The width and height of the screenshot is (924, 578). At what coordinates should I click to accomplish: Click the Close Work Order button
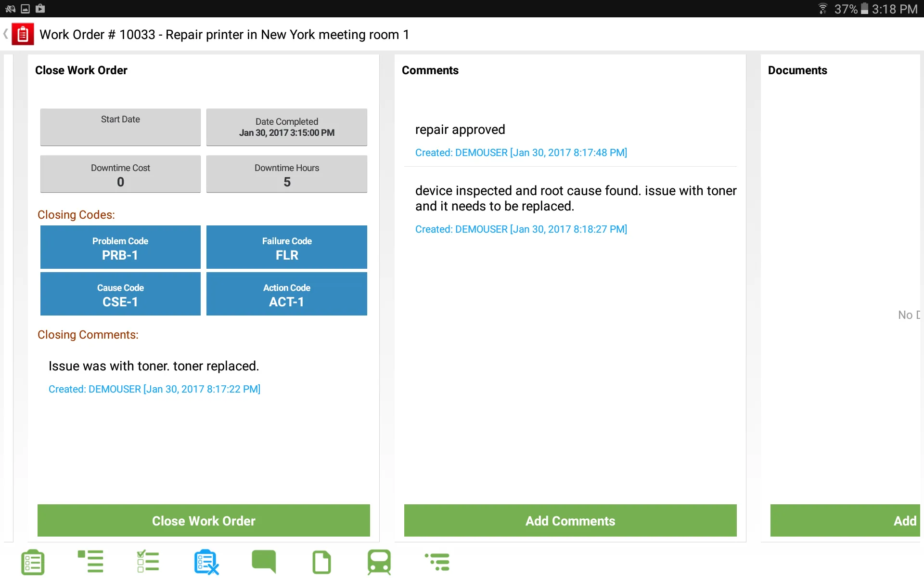point(204,520)
